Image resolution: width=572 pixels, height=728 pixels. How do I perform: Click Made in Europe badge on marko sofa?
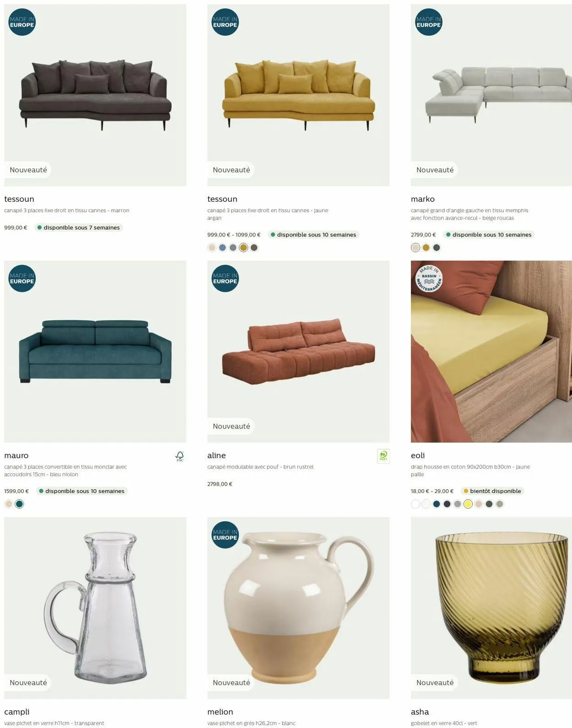click(x=429, y=22)
